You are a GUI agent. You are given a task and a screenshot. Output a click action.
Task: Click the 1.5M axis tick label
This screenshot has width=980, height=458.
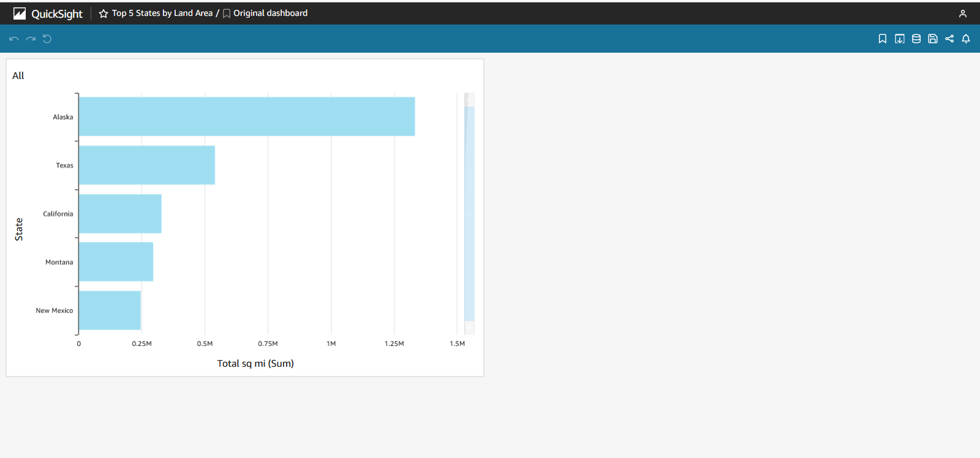pos(458,343)
